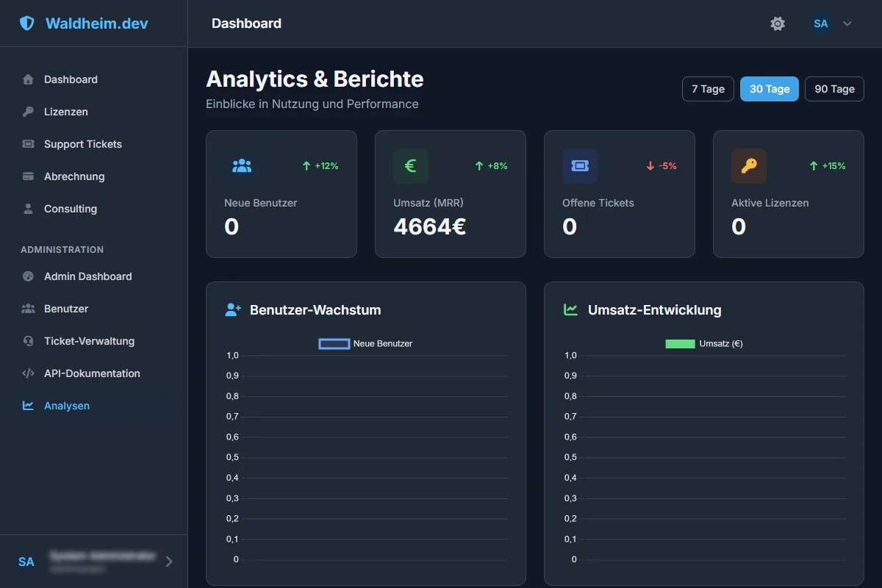This screenshot has height=588, width=882.
Task: Select the 7 Tage time range
Action: click(x=708, y=89)
